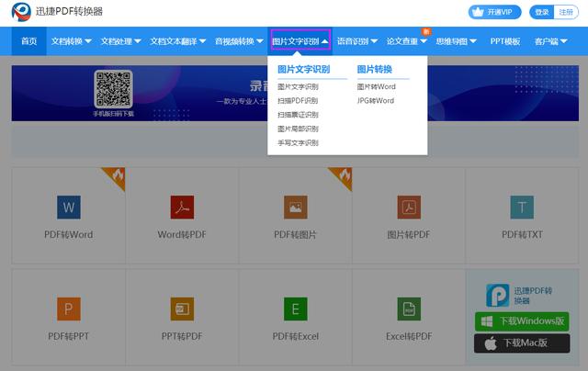Click the 迅捷PDF转换器 logo icon
The image size is (588, 371).
coord(21,12)
